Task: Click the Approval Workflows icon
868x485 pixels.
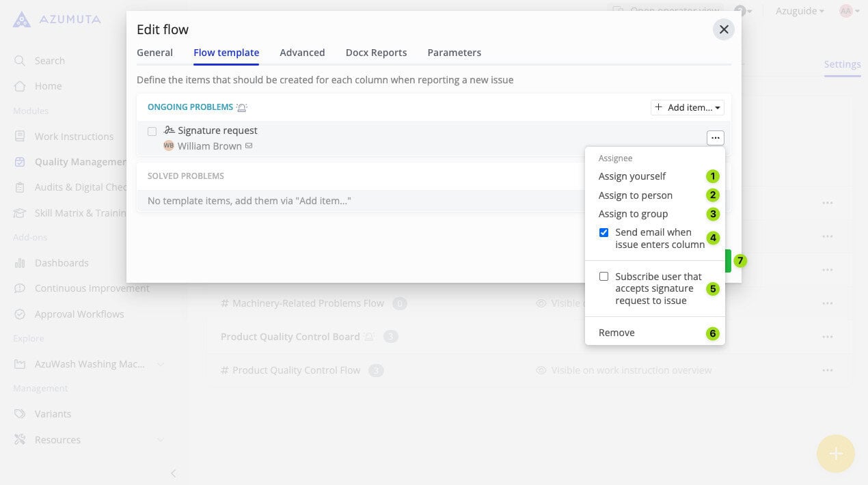Action: pyautogui.click(x=20, y=314)
